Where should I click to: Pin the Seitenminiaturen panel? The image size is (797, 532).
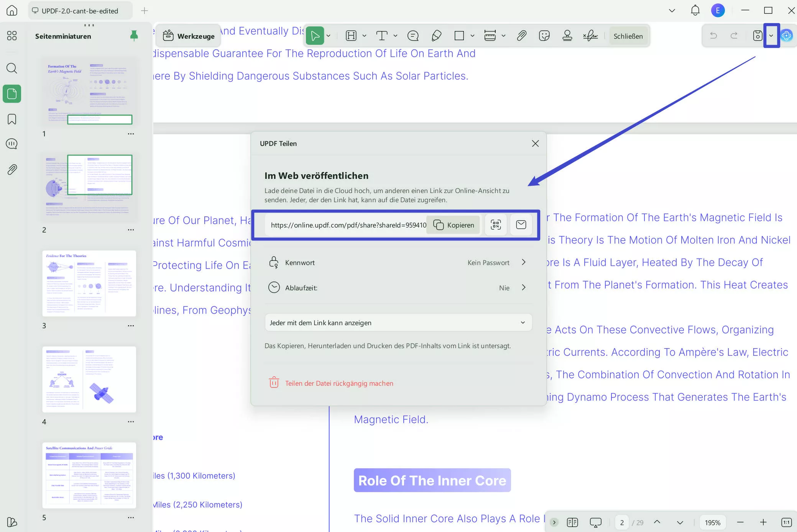click(133, 36)
